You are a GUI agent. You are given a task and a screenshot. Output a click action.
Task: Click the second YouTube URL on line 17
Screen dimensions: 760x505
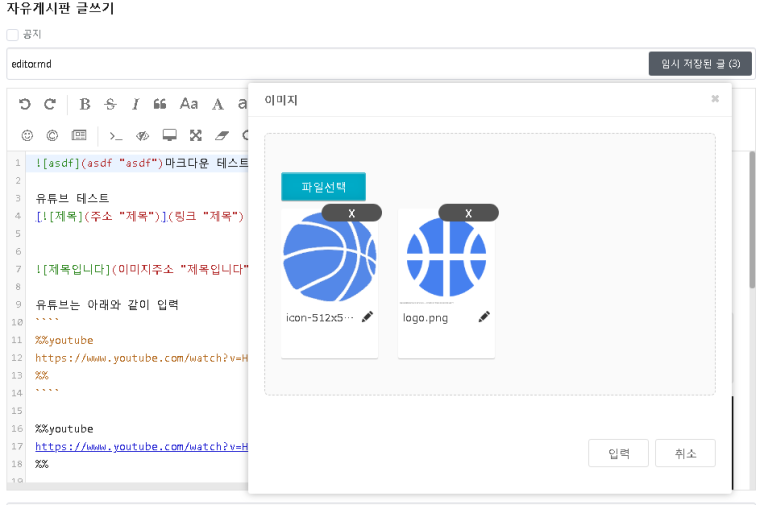pyautogui.click(x=142, y=446)
